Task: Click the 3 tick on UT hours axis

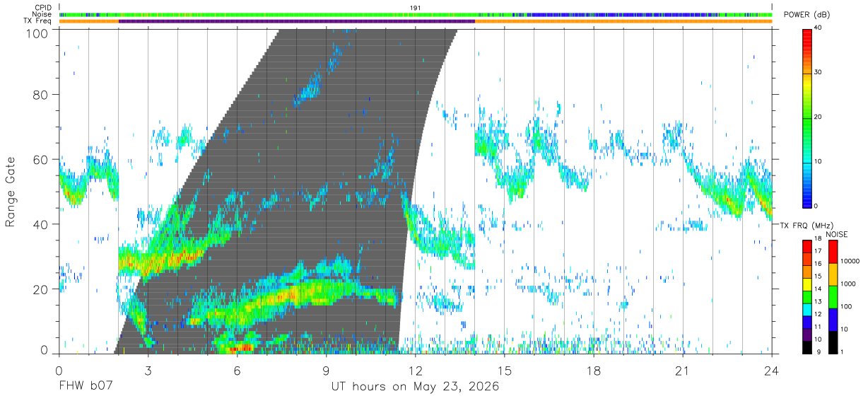Action: click(x=148, y=370)
